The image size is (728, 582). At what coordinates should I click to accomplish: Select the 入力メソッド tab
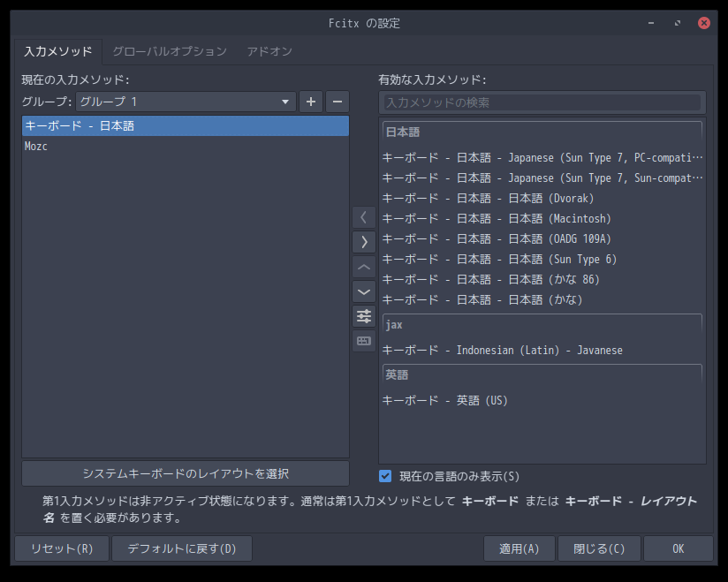click(x=58, y=51)
